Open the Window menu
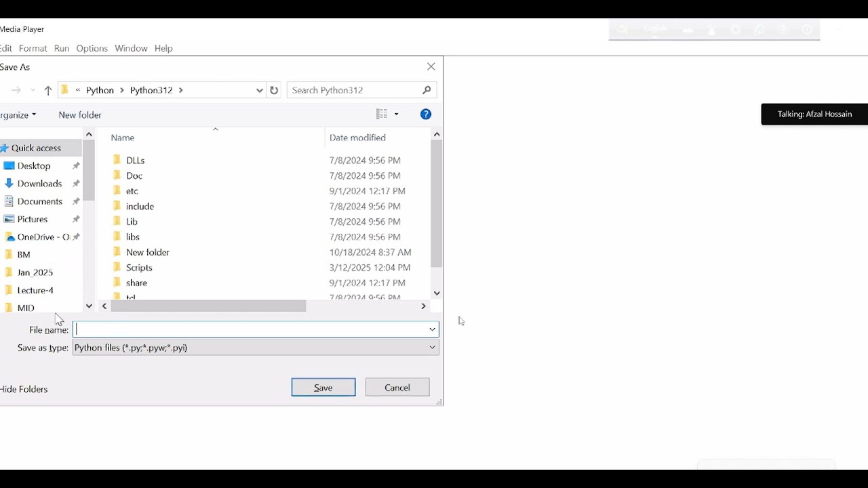Screen dimensions: 868x488 (131, 48)
